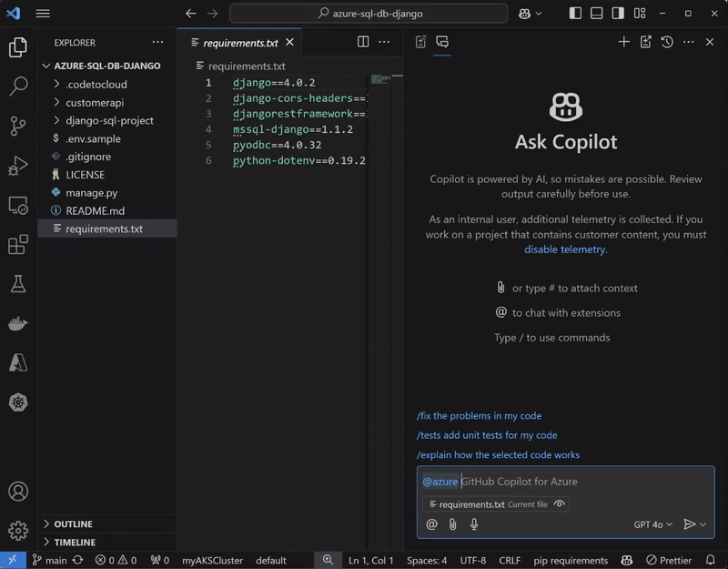728x569 pixels.
Task: Customize layout button in title bar
Action: (640, 14)
